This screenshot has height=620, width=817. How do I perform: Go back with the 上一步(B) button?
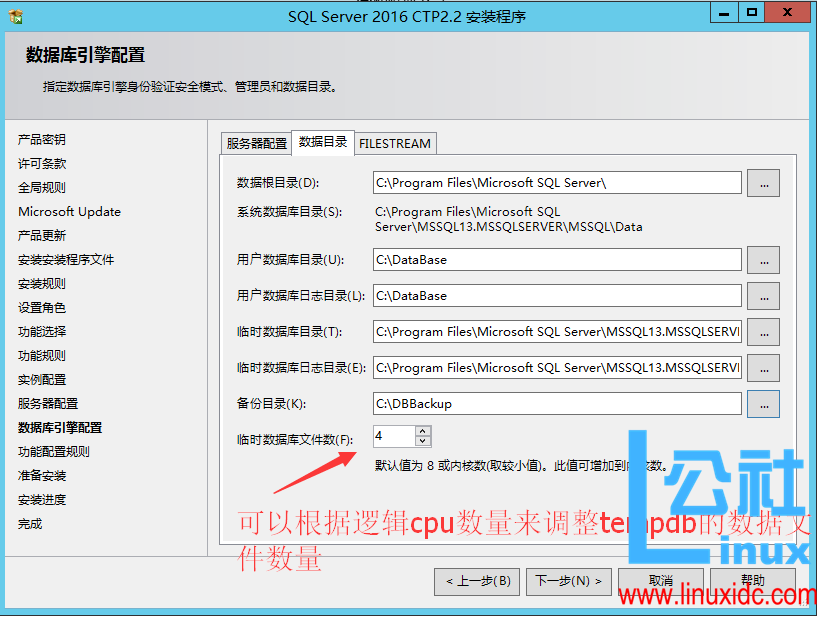click(x=477, y=581)
